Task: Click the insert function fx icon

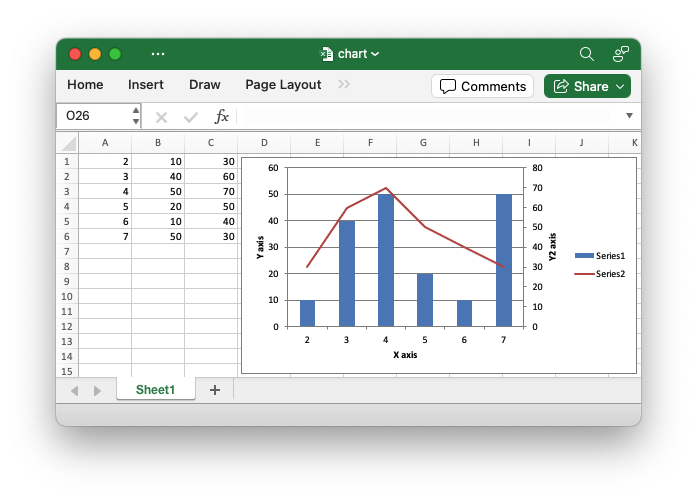Action: click(222, 116)
